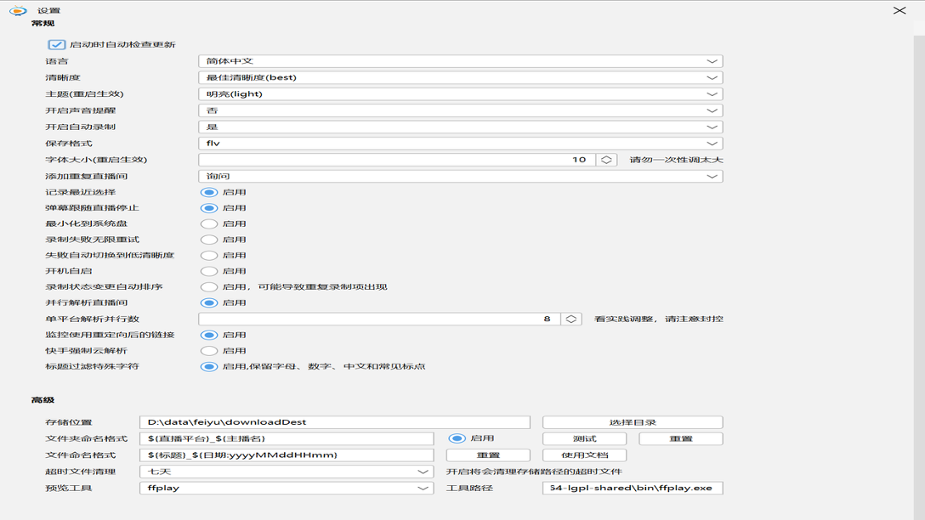This screenshot has height=520, width=925.
Task: Open the 开启声音提醒 dropdown
Action: pos(460,110)
